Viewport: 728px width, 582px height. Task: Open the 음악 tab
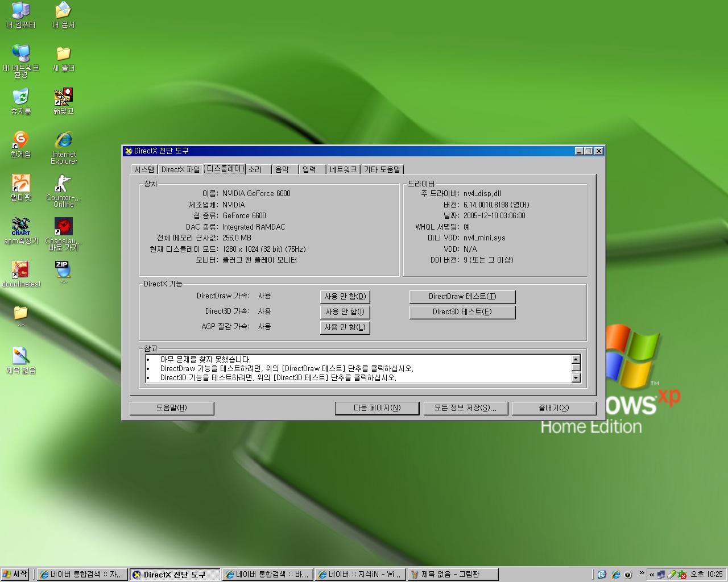(286, 169)
